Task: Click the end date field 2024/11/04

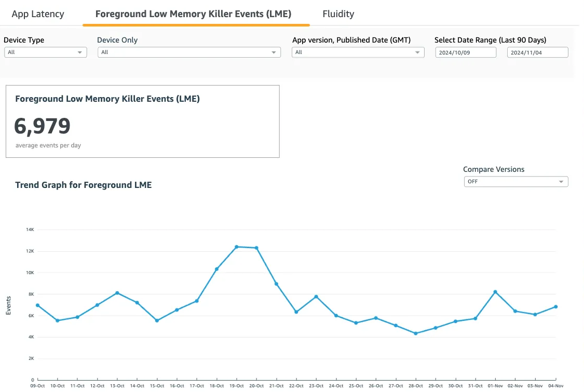Action: coord(537,52)
